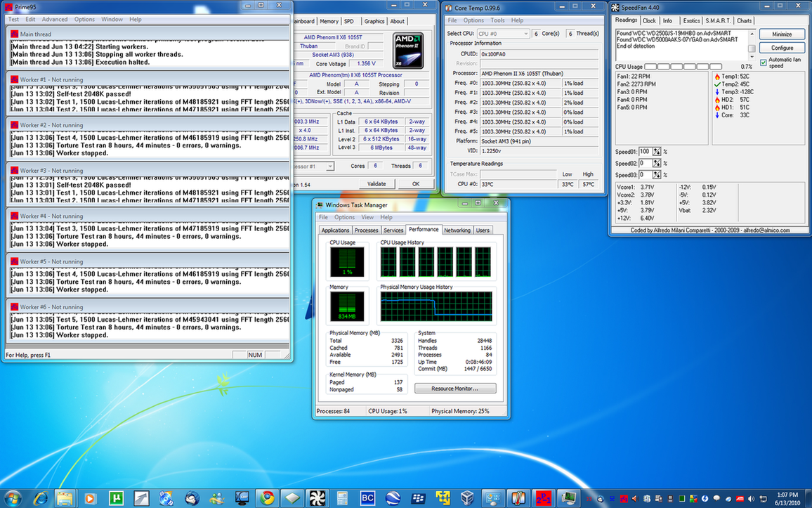Screen dimensions: 812x508
Task: Click the uTorrent taskbar icon
Action: tap(115, 498)
